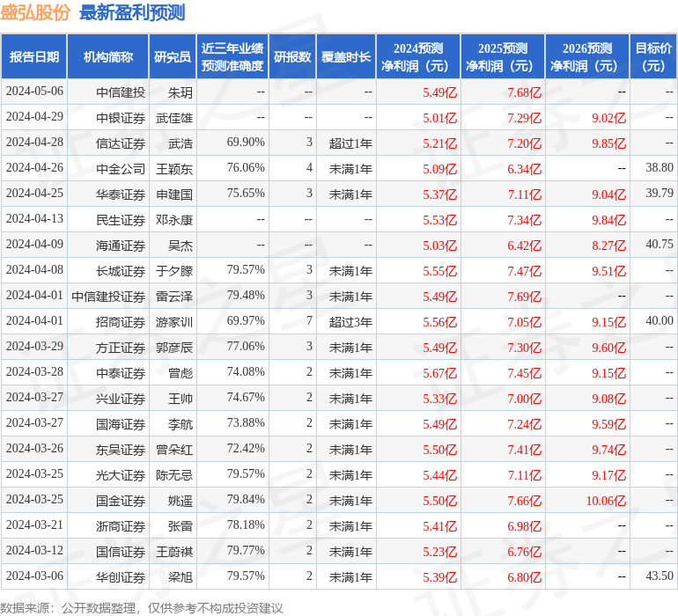This screenshot has width=678, height=616.
Task: Click the date 2024-05-06
Action: pos(34,92)
